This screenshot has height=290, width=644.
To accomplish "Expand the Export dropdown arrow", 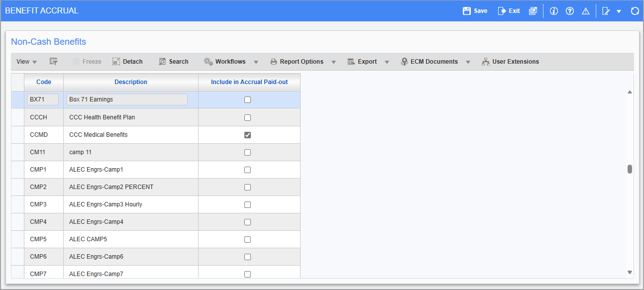I will (387, 62).
